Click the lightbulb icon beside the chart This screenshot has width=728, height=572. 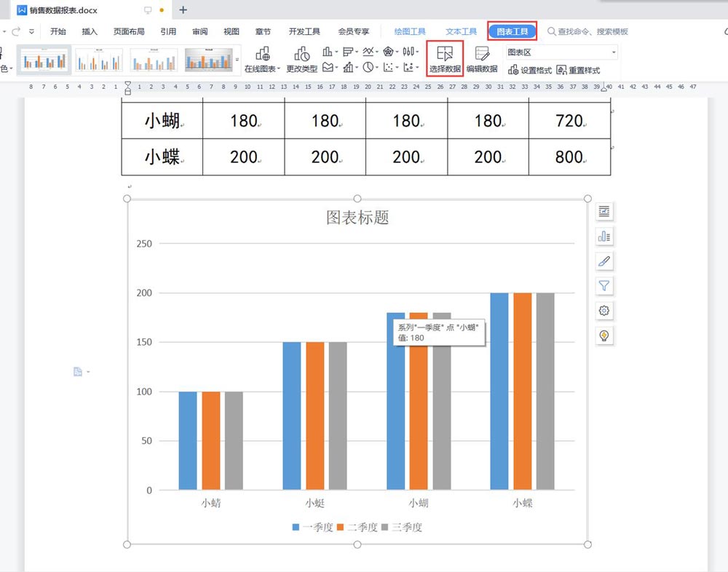[604, 335]
